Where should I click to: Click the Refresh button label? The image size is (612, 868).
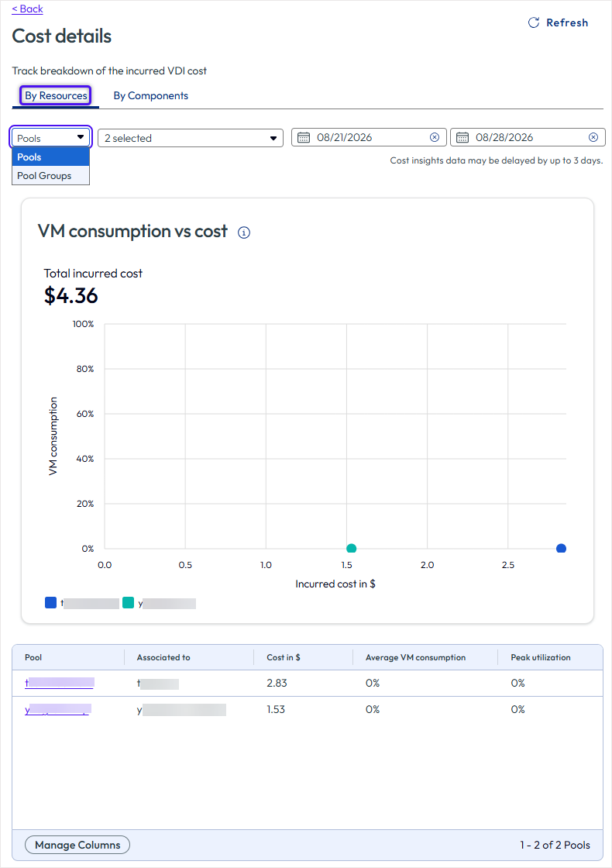click(567, 22)
